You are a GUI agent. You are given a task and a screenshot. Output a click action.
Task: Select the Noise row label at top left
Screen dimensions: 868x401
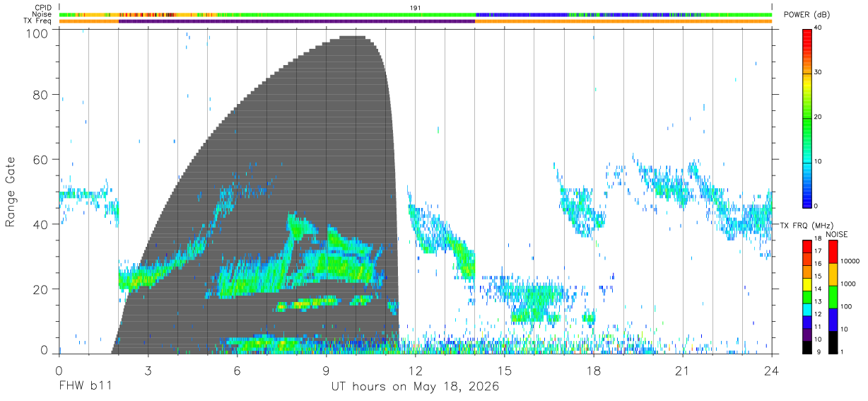tap(43, 14)
